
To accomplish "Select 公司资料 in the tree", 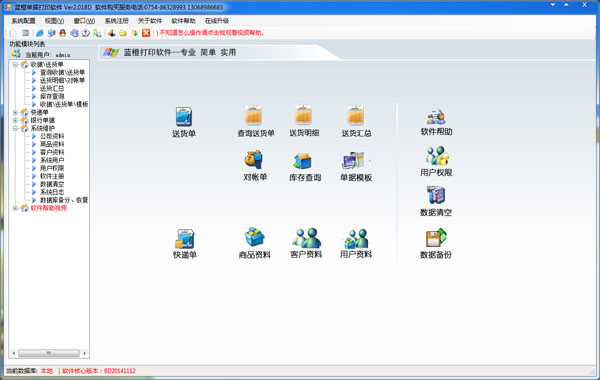I will point(52,136).
